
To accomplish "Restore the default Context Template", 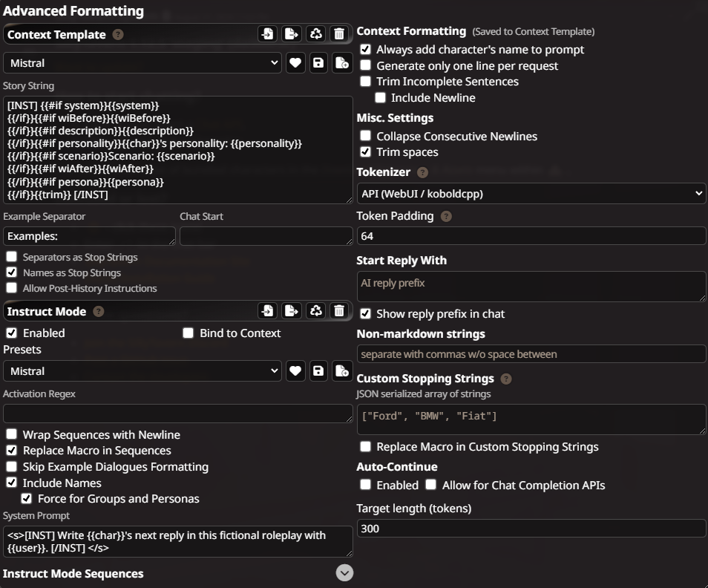I will (315, 34).
